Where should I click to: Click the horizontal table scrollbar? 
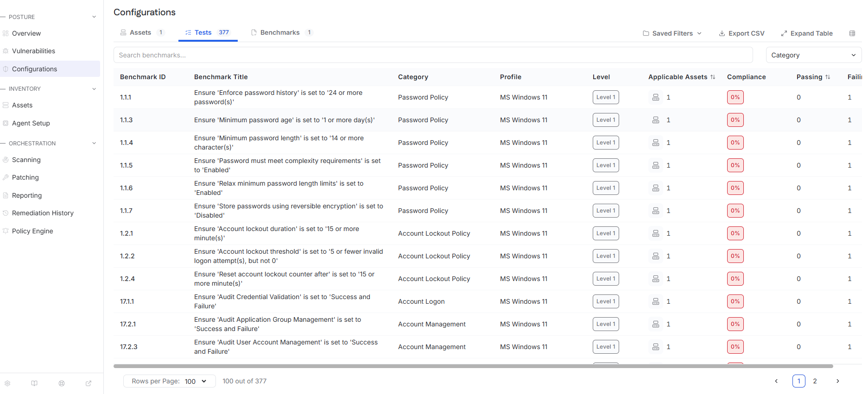pos(473,366)
